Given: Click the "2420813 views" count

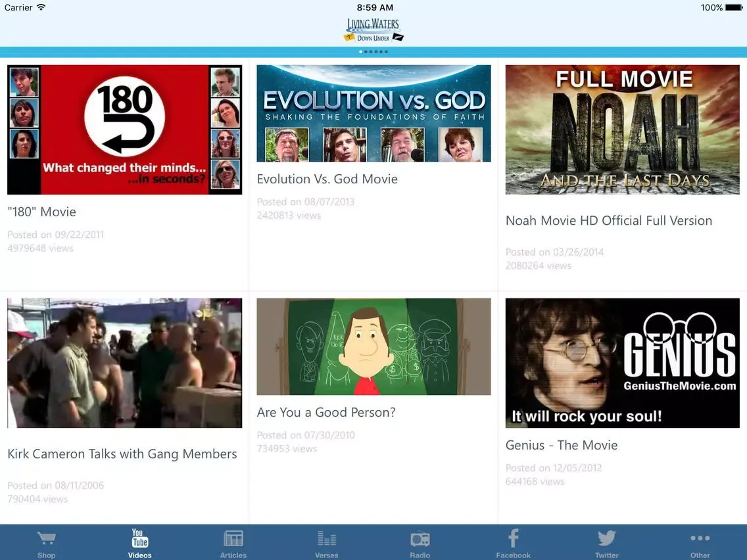Looking at the screenshot, I should click(289, 215).
